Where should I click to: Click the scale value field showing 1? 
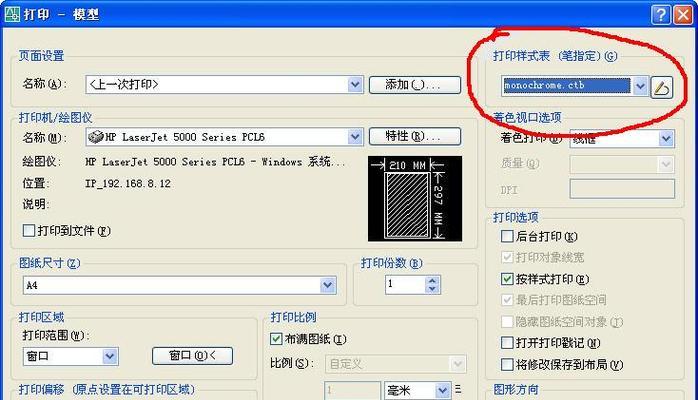click(352, 391)
